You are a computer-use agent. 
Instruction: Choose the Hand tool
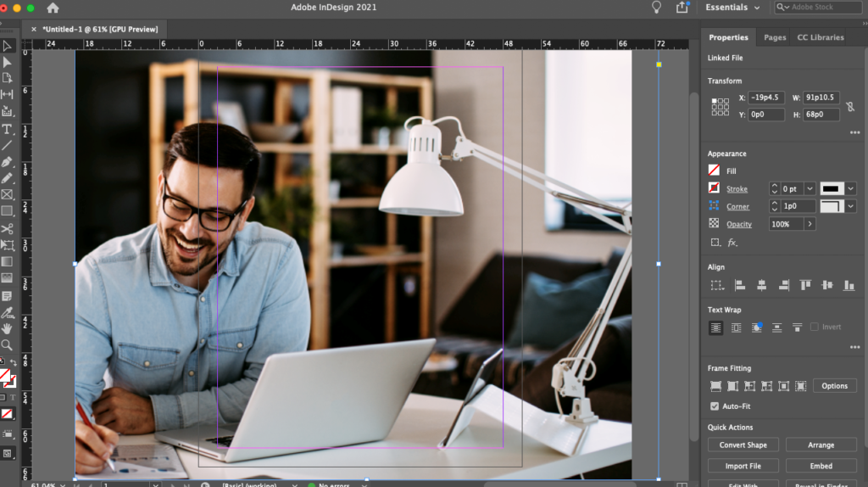(x=7, y=328)
